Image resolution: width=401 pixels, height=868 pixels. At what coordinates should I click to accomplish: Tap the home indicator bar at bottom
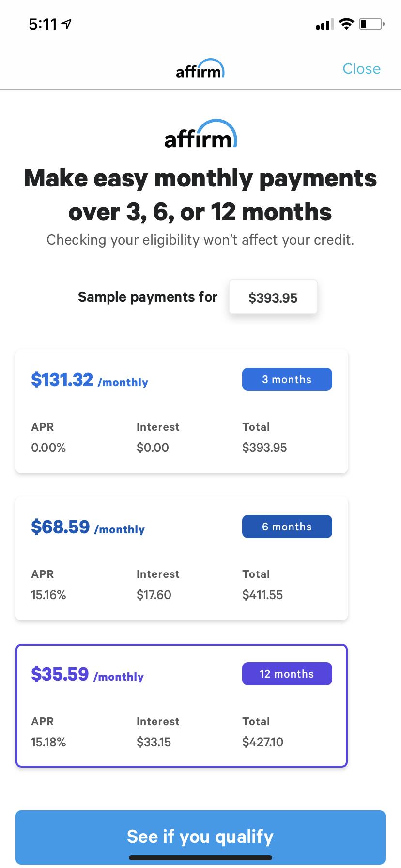[200, 858]
